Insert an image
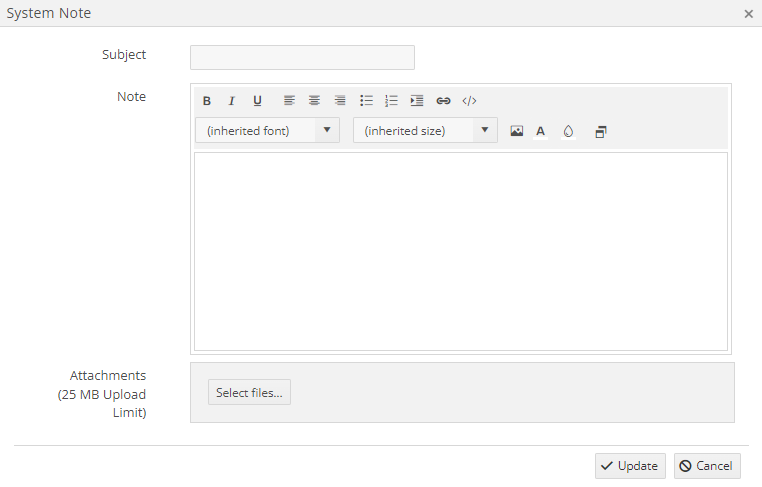The height and width of the screenshot is (487, 762). coord(517,131)
